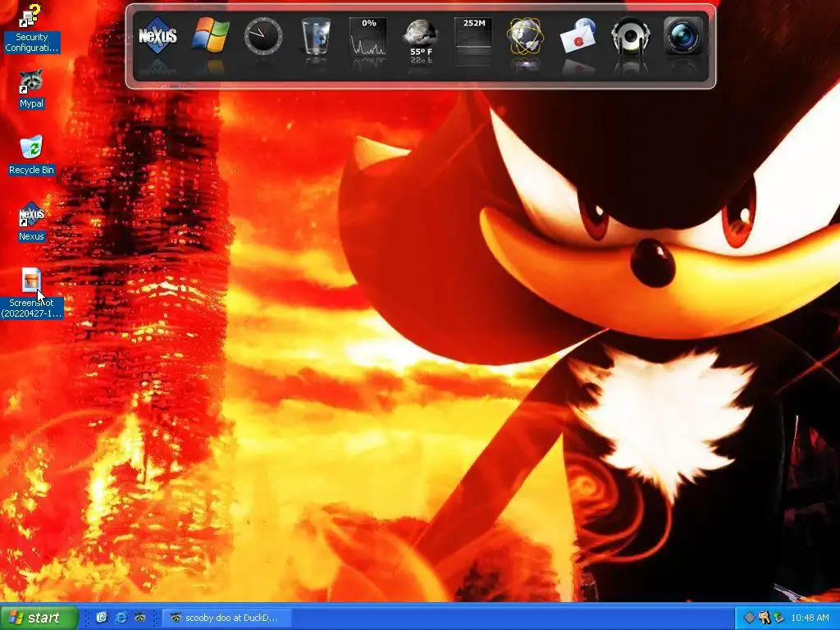840x630 pixels.
Task: Click the Windows flag icon in the dock
Action: (211, 35)
